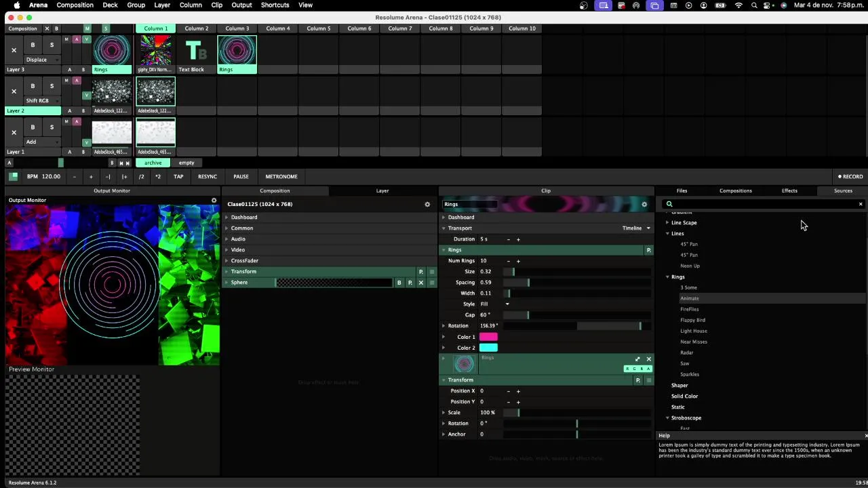Open Composition panel settings gear
The height and width of the screenshot is (488, 868).
click(x=427, y=204)
